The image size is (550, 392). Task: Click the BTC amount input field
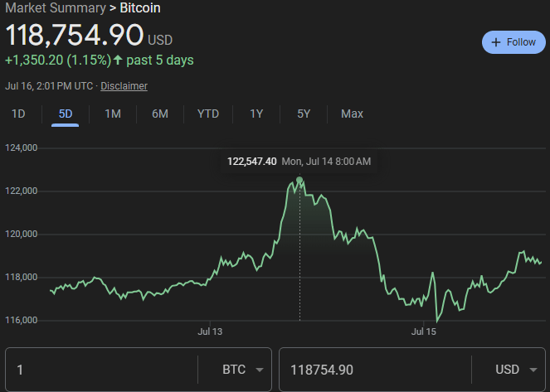(102, 370)
